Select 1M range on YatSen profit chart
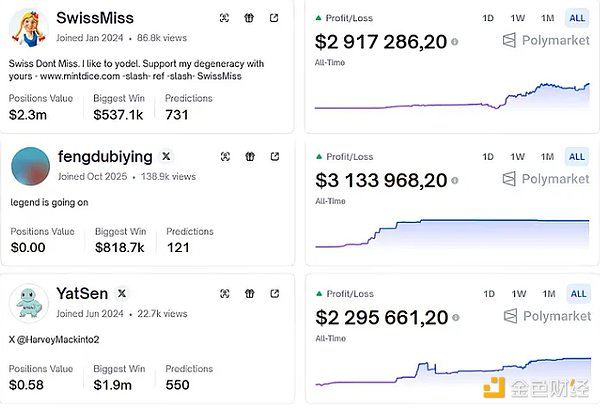This screenshot has width=600, height=409. point(547,293)
